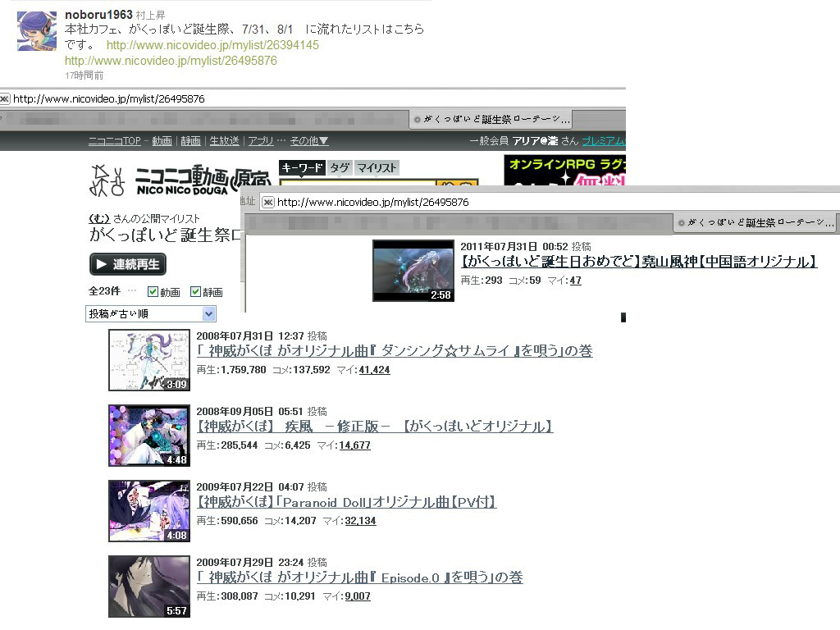The image size is (840, 630).
Task: Click stop icon beside rear address bar
Action: click(5, 98)
